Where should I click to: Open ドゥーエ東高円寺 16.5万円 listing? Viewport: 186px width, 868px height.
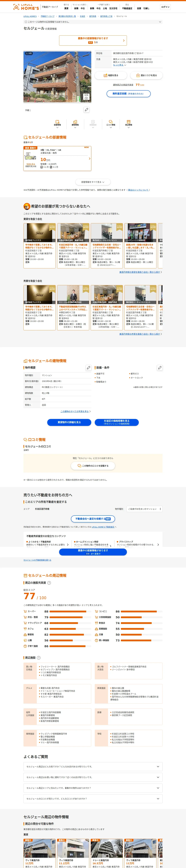point(107,853)
